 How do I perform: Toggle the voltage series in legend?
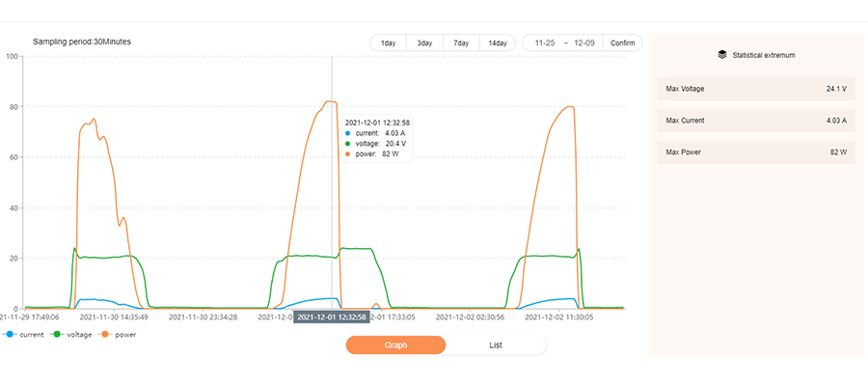coord(71,335)
